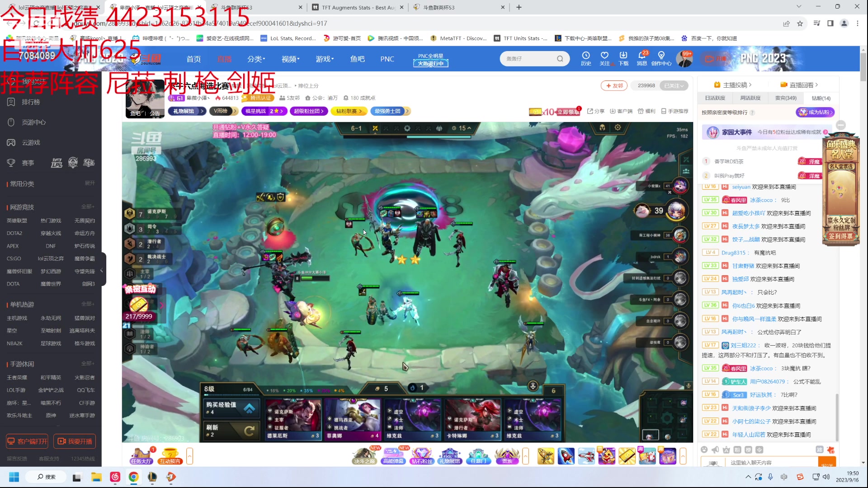Image resolution: width=868 pixels, height=488 pixels.
Task: Click the emoji icon in chat toolbar
Action: point(704,450)
